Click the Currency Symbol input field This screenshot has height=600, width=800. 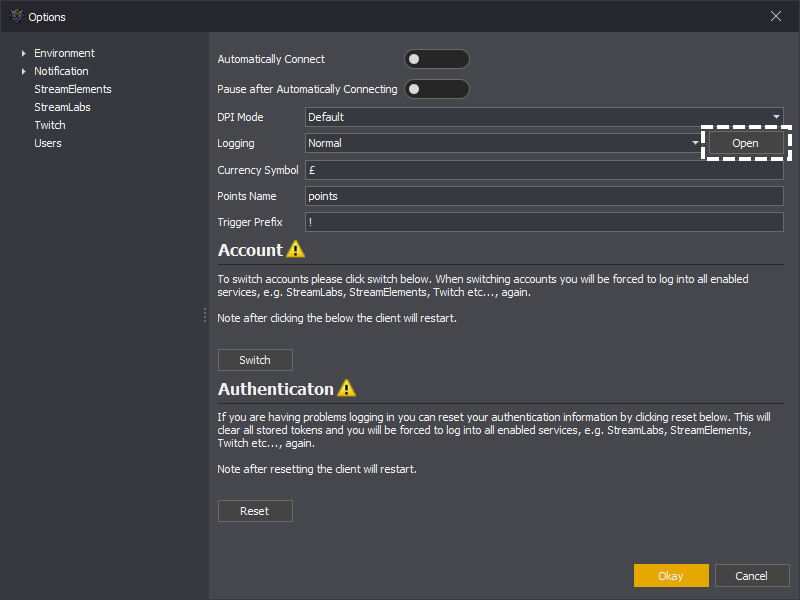[x=544, y=170]
